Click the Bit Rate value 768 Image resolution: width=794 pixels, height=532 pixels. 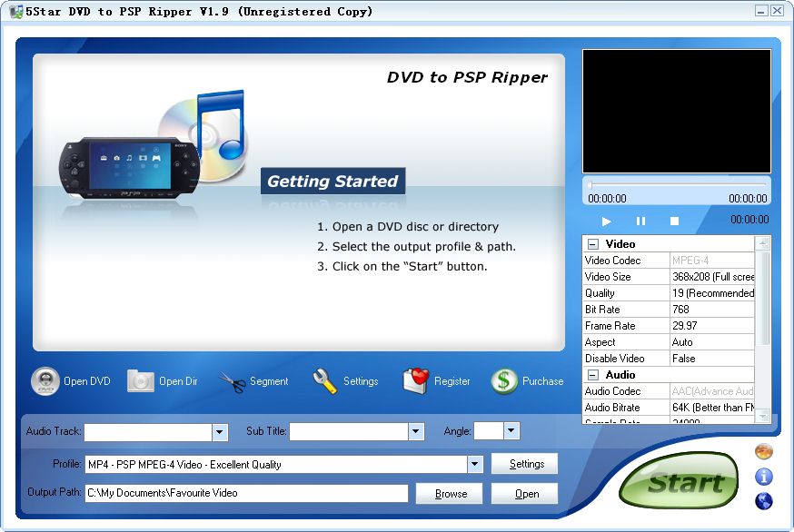[712, 310]
